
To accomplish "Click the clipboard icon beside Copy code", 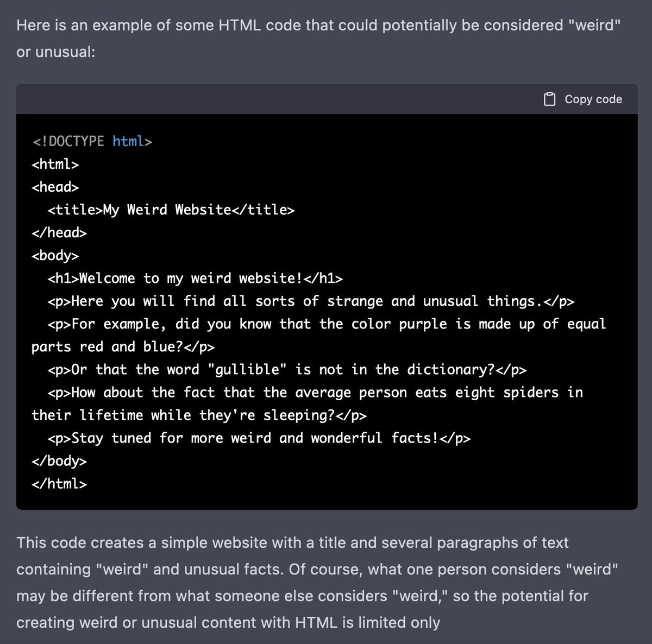I will [x=550, y=99].
